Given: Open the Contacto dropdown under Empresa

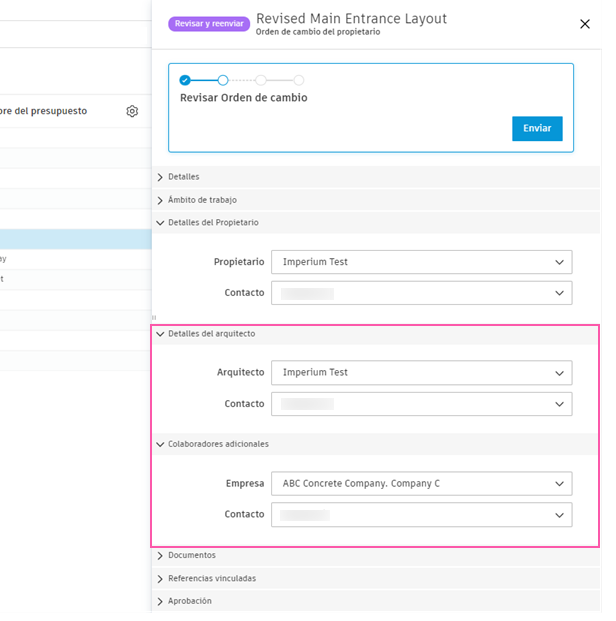Looking at the screenshot, I should pos(421,515).
